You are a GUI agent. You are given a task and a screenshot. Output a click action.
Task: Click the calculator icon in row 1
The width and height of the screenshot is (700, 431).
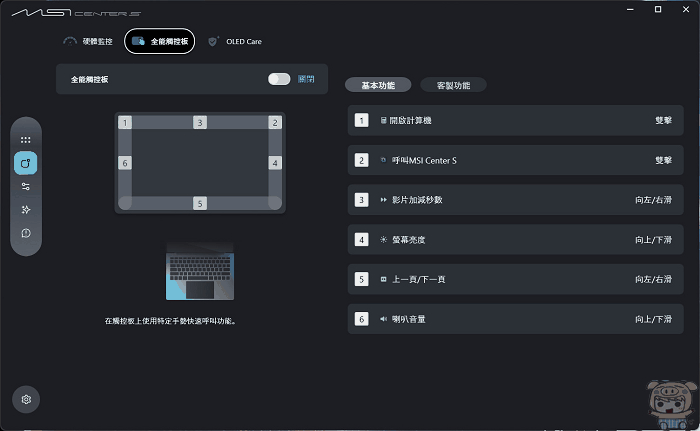point(382,120)
